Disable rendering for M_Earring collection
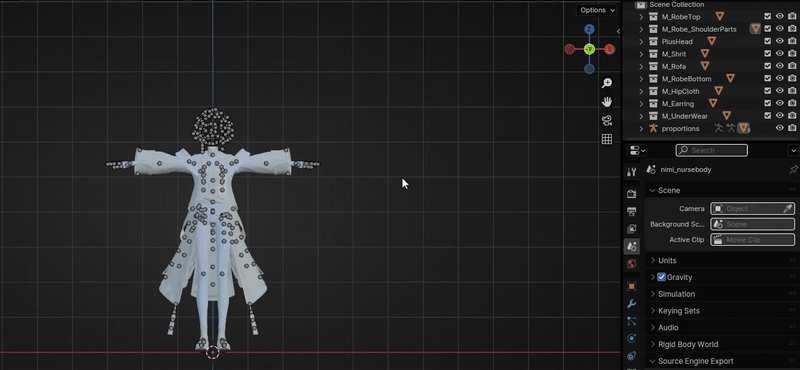The height and width of the screenshot is (370, 800). 792,104
